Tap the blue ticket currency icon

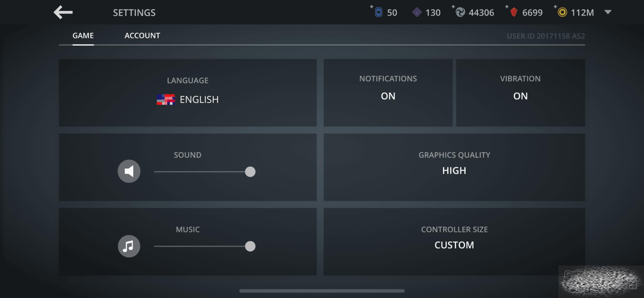(379, 12)
